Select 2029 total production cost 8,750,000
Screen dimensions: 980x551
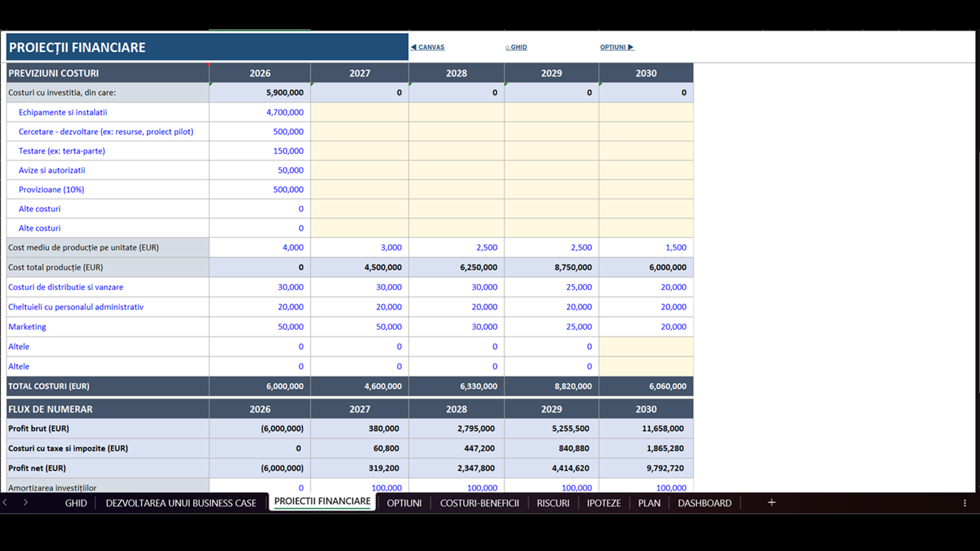tap(551, 268)
